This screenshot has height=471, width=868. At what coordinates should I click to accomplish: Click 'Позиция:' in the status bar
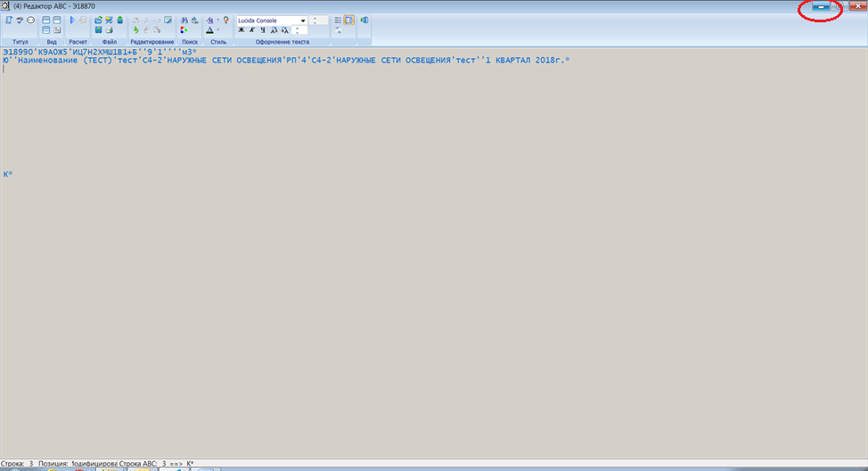click(x=53, y=463)
